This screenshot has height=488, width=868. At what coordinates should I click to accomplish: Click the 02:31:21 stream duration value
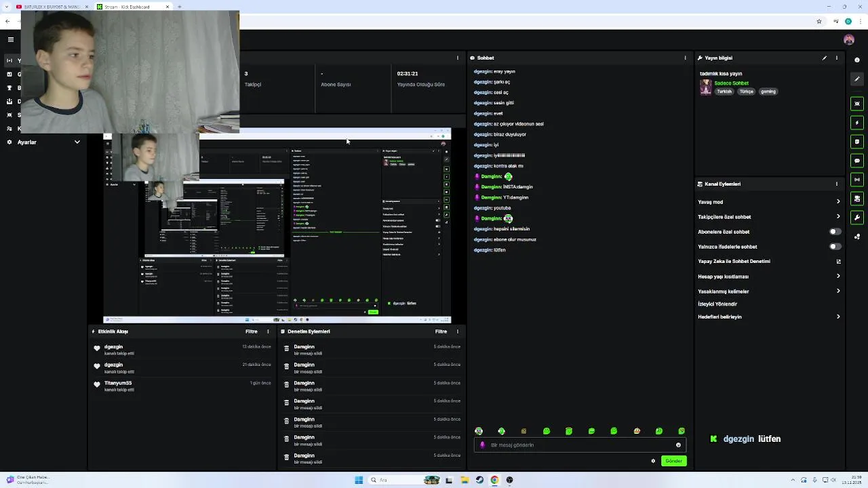(x=408, y=73)
